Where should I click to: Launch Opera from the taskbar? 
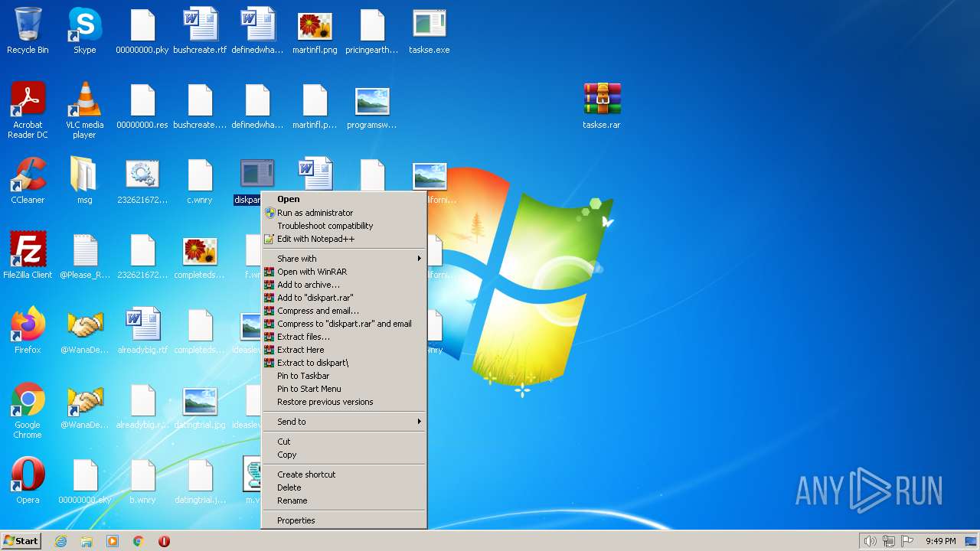[164, 541]
